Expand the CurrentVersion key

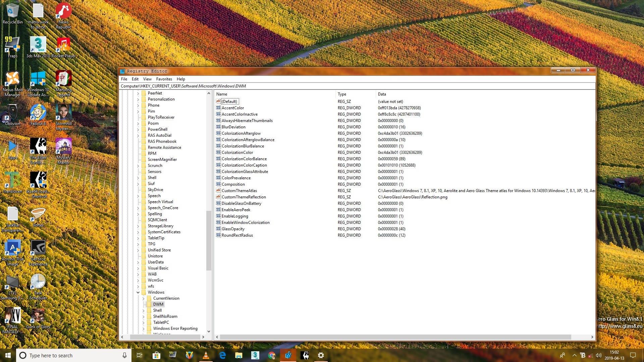click(143, 298)
